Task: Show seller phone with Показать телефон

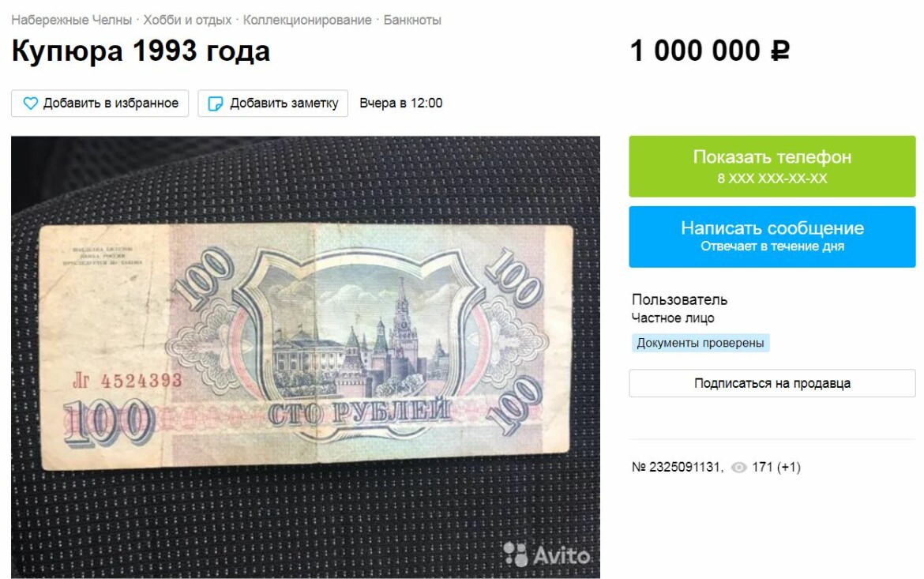Action: coord(772,166)
